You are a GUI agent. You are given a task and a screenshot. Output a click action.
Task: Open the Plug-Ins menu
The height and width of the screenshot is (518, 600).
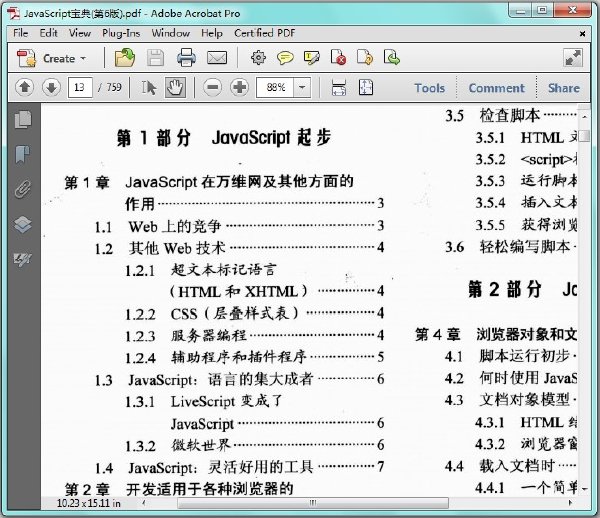121,33
